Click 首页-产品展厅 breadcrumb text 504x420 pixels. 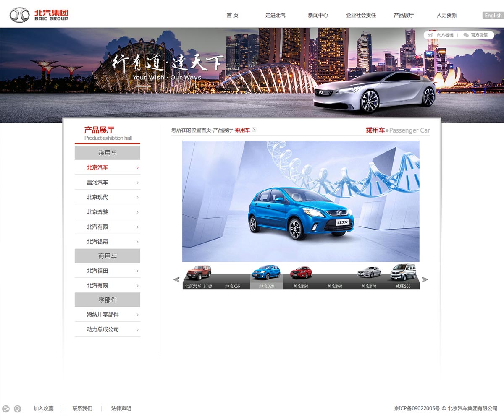(216, 130)
